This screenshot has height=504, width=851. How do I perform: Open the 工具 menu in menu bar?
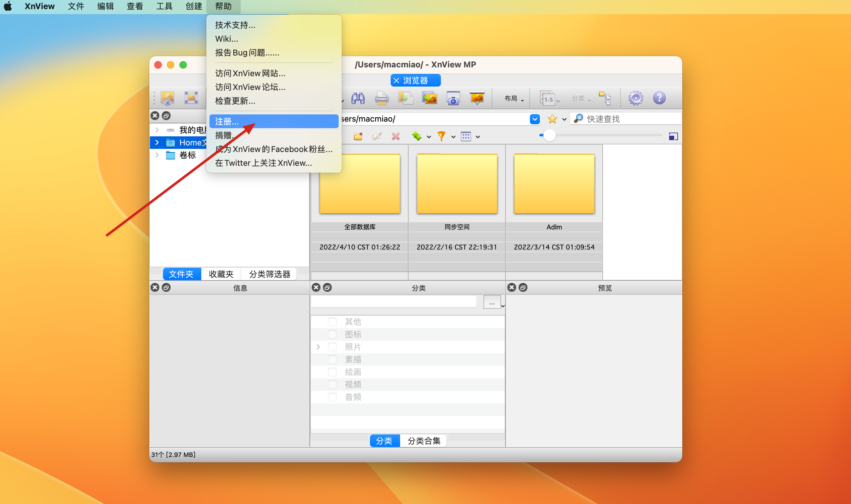[164, 7]
